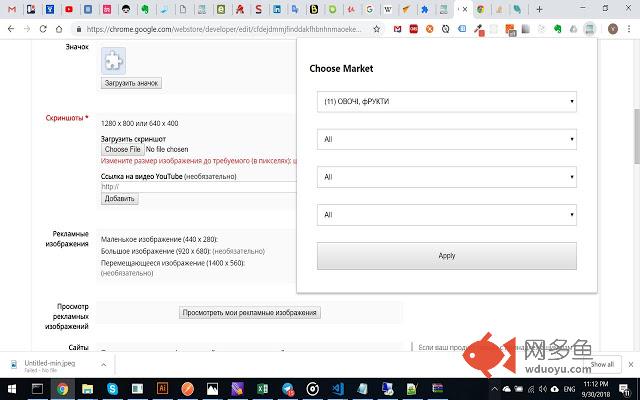
Task: Open Adobe Illustrator from the taskbar
Action: coord(163,389)
